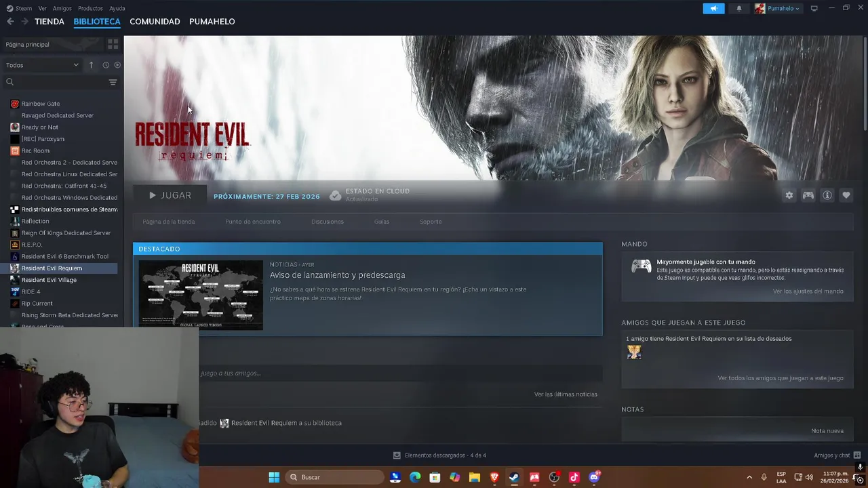This screenshot has height=488, width=868.
Task: Open the announcements megaphone button
Action: click(x=713, y=8)
